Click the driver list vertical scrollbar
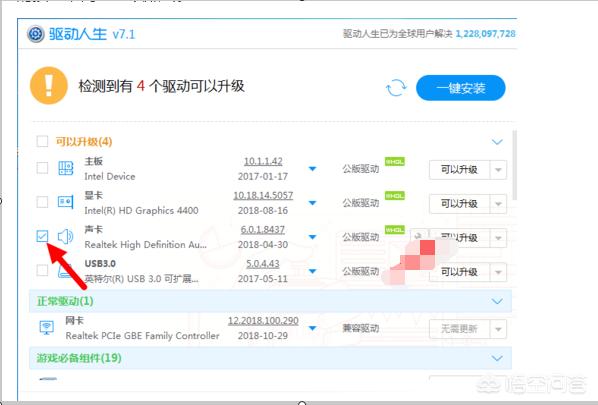This screenshot has height=405, width=598. coord(514,165)
